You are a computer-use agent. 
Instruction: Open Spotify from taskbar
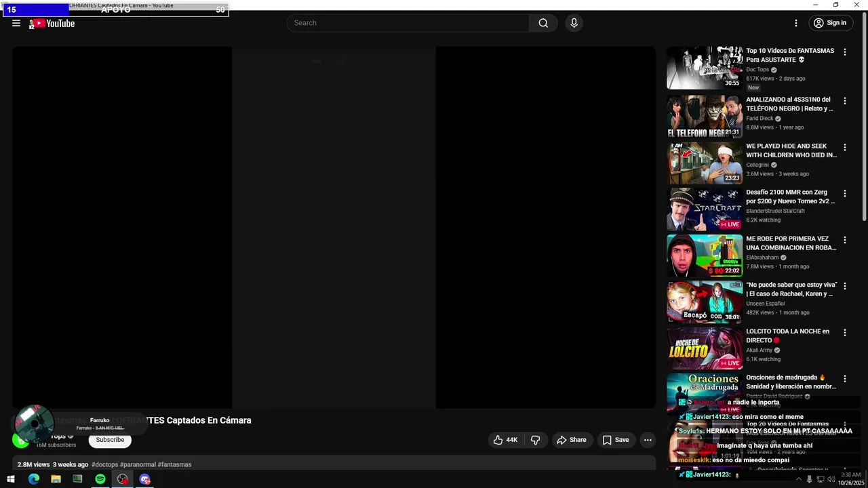pyautogui.click(x=100, y=479)
